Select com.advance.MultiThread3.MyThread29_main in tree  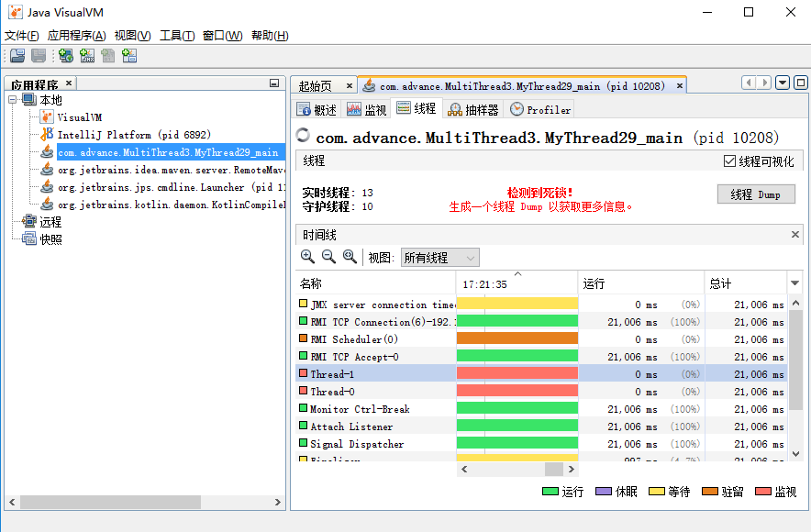[x=168, y=152]
